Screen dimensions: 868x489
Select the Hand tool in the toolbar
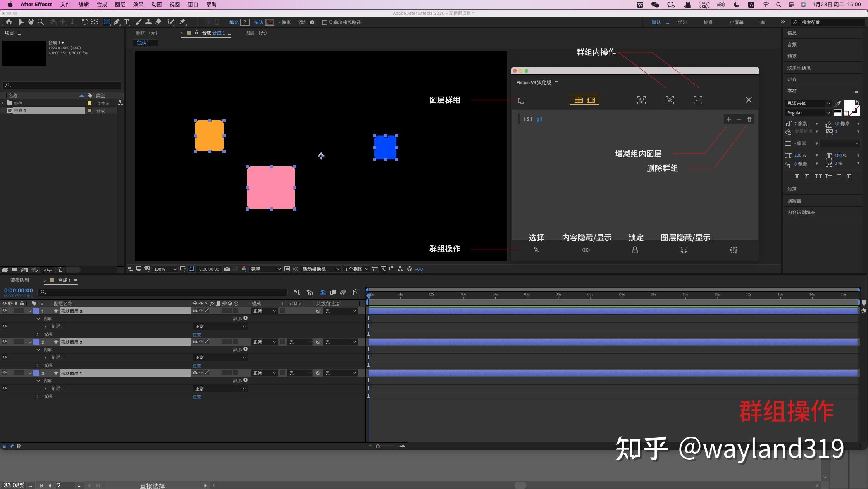[x=31, y=22]
